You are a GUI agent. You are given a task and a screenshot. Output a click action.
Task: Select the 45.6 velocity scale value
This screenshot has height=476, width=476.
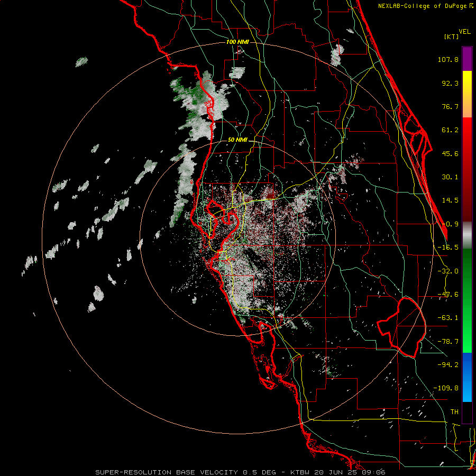tap(450, 153)
